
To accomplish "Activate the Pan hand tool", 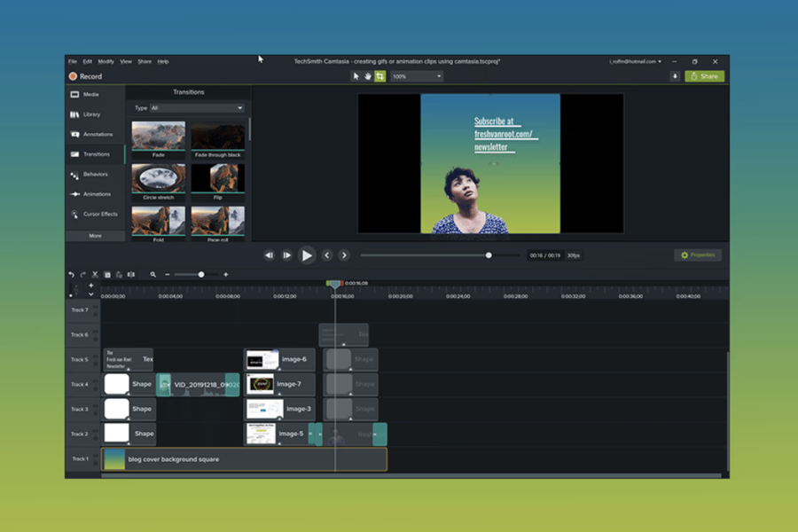I will pyautogui.click(x=367, y=76).
